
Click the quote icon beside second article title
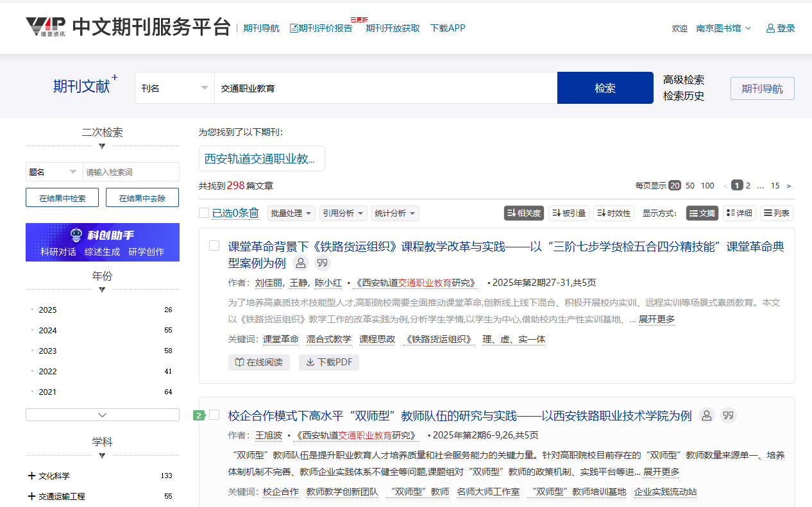pos(728,415)
